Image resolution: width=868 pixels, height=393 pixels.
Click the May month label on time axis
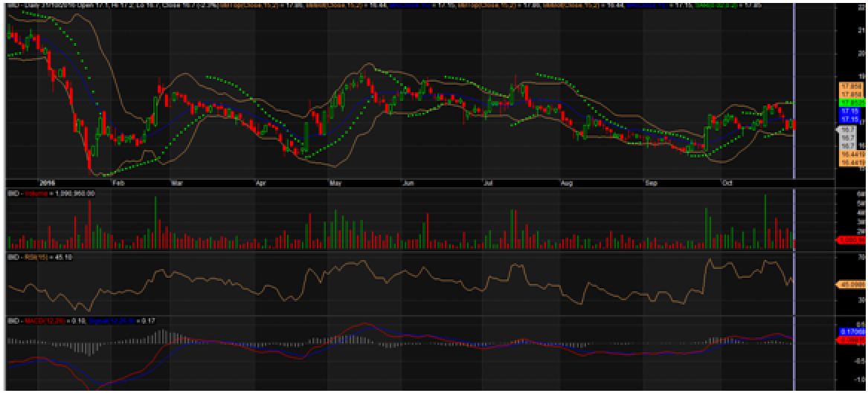[334, 181]
